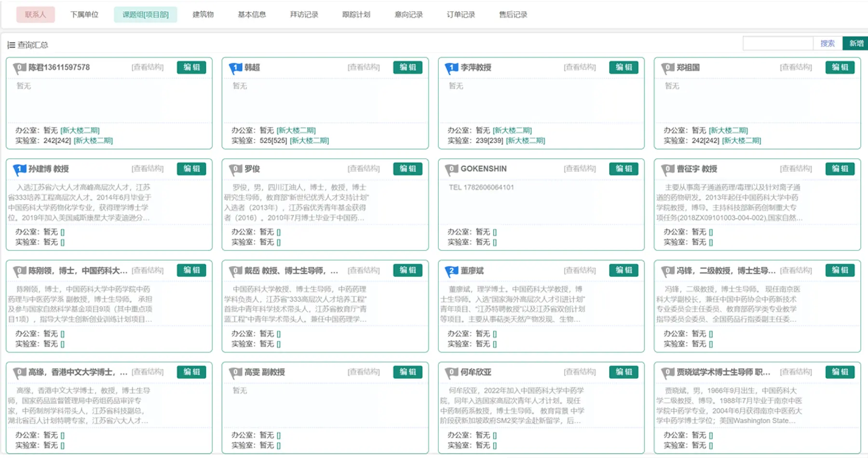The height and width of the screenshot is (458, 868).
Task: Click the blue flag icon next to 李萍教授
Action: click(451, 68)
